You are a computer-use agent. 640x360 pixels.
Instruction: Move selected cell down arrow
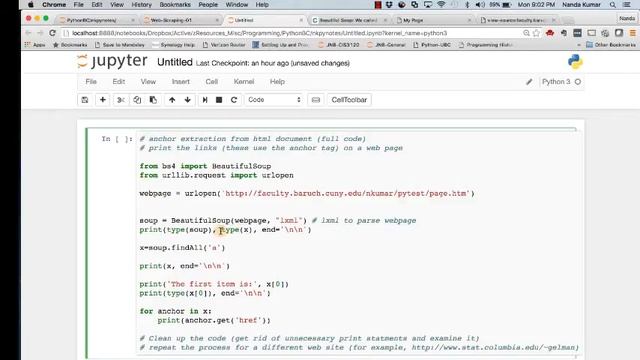187,100
